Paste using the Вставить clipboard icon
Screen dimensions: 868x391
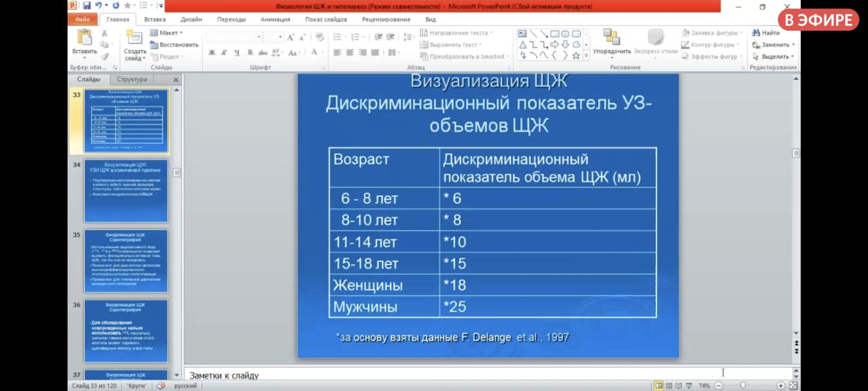[x=85, y=37]
